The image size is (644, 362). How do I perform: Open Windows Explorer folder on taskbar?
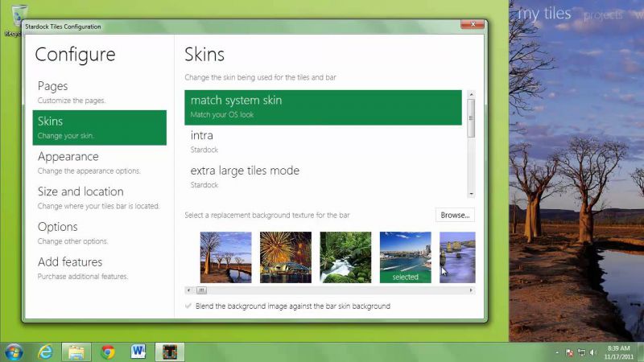point(76,352)
